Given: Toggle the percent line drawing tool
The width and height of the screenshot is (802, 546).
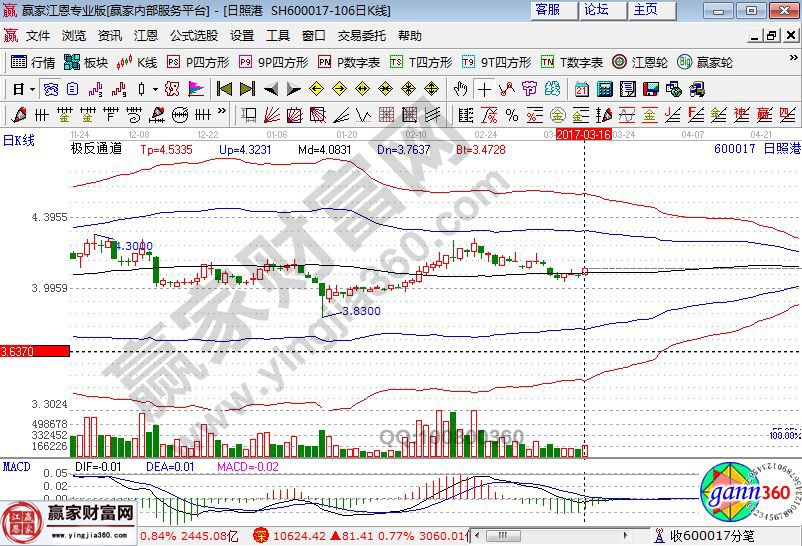Looking at the screenshot, I should 510,114.
